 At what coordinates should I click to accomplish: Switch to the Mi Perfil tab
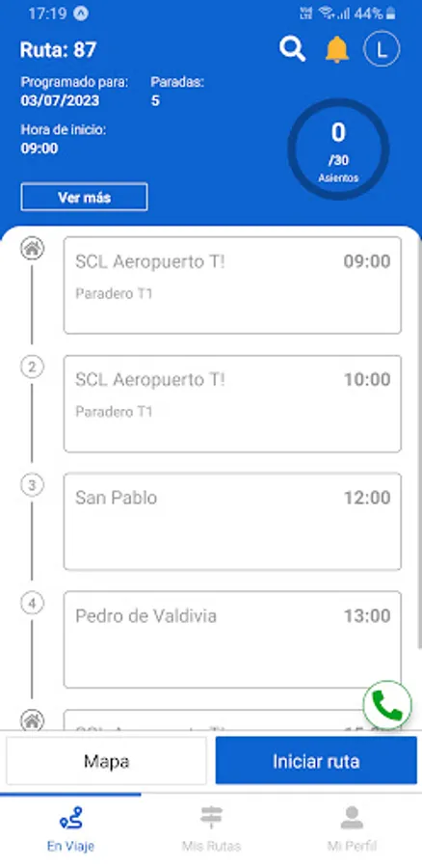tap(352, 828)
